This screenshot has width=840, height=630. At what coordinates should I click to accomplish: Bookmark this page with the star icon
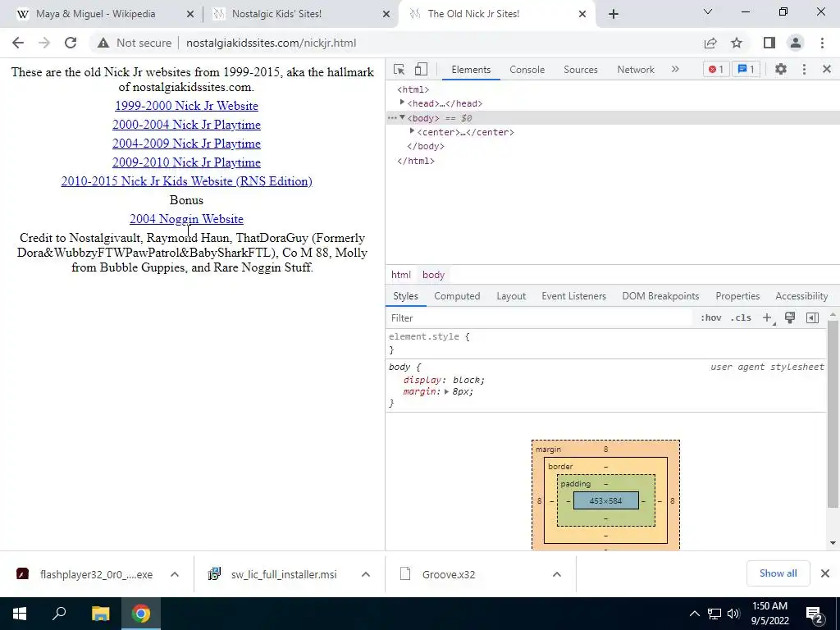pos(737,43)
